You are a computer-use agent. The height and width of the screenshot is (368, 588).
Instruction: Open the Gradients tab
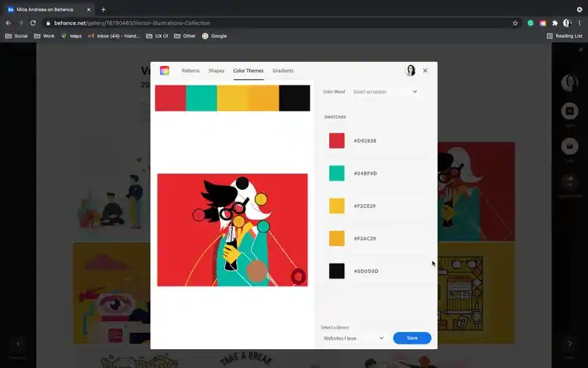pyautogui.click(x=283, y=71)
